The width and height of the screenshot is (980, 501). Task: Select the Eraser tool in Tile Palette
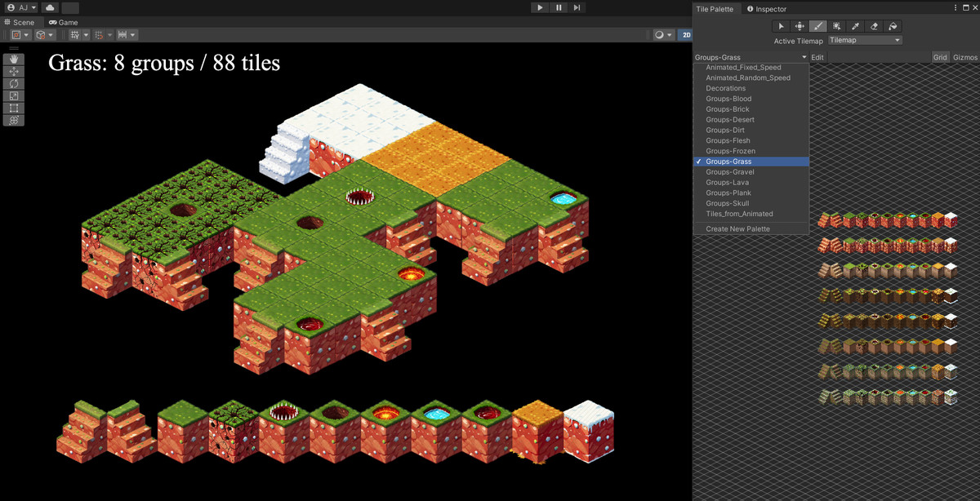click(872, 26)
